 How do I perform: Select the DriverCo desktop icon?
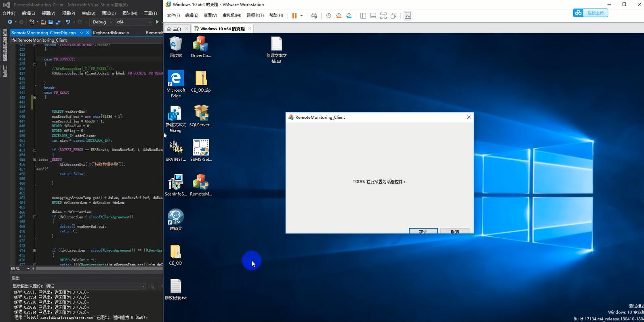tap(201, 47)
